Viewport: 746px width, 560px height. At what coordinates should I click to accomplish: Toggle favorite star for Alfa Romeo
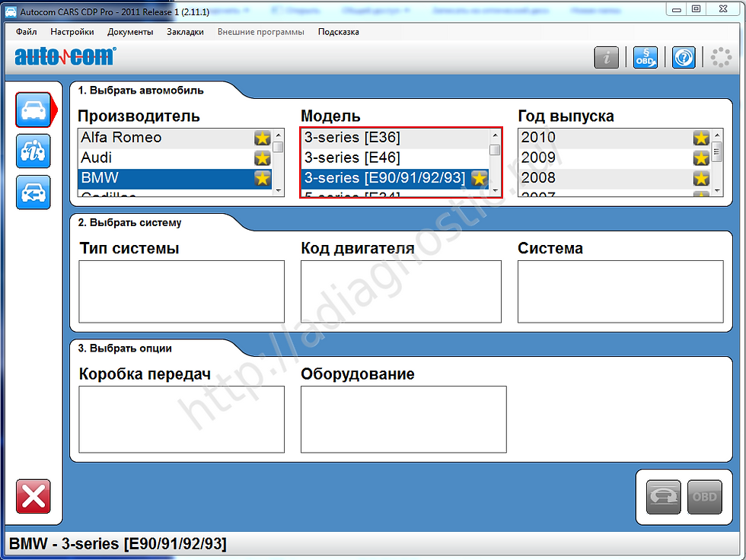(x=262, y=138)
